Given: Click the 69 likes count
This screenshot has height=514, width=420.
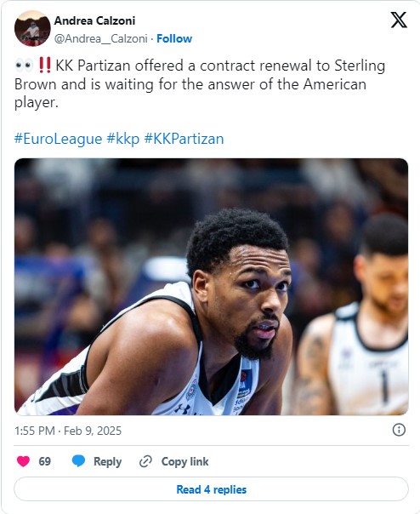Looking at the screenshot, I should (x=44, y=461).
